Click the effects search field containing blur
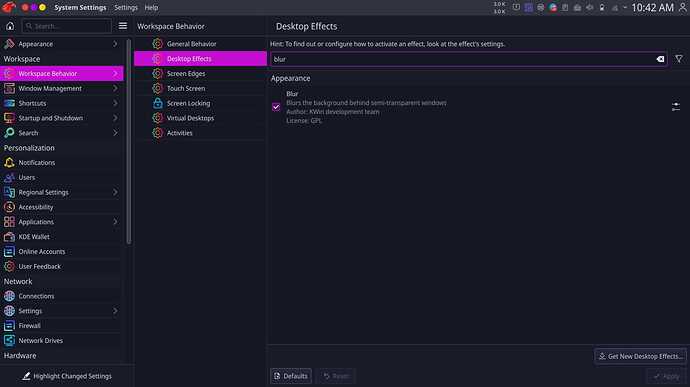 pyautogui.click(x=469, y=59)
